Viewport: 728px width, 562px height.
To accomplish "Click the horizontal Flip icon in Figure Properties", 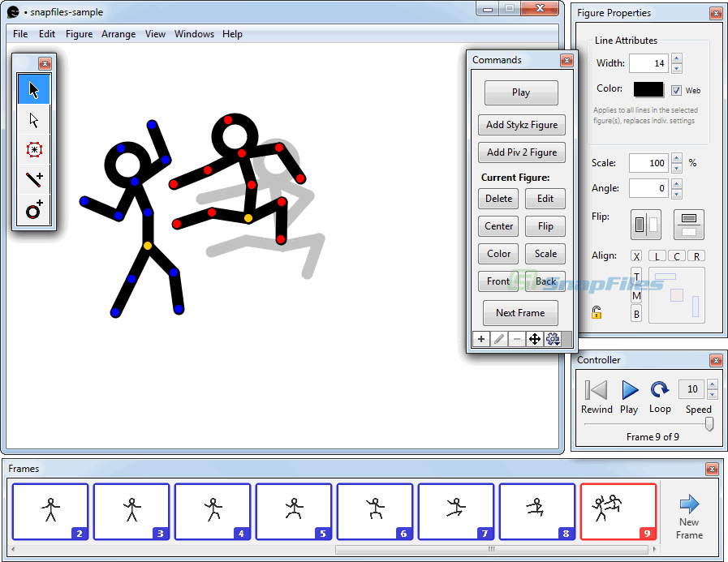I will [x=645, y=225].
